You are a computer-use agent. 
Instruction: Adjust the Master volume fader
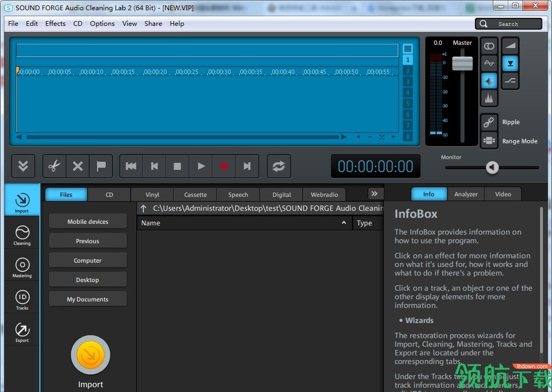[462, 63]
